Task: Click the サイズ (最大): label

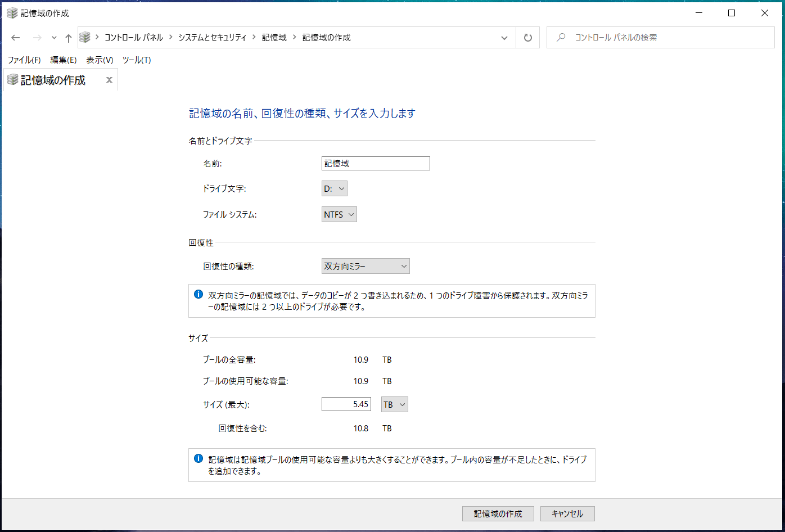Action: [226, 404]
